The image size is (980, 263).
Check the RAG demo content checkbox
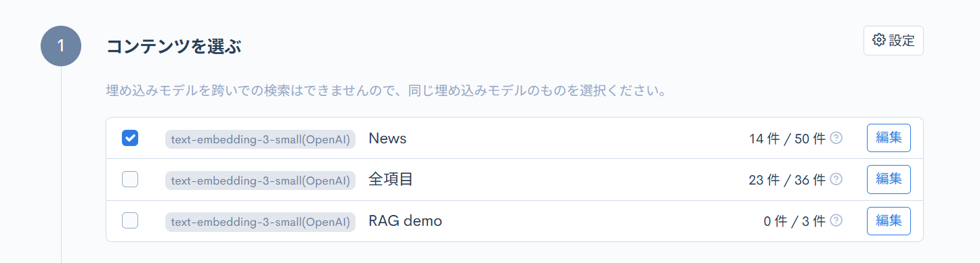tap(130, 220)
